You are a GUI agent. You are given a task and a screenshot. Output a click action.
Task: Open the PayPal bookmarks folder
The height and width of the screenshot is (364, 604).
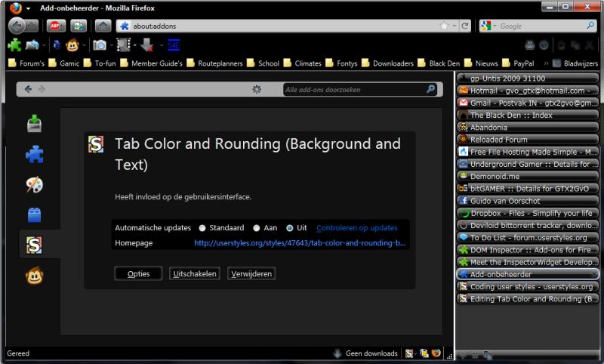point(518,63)
